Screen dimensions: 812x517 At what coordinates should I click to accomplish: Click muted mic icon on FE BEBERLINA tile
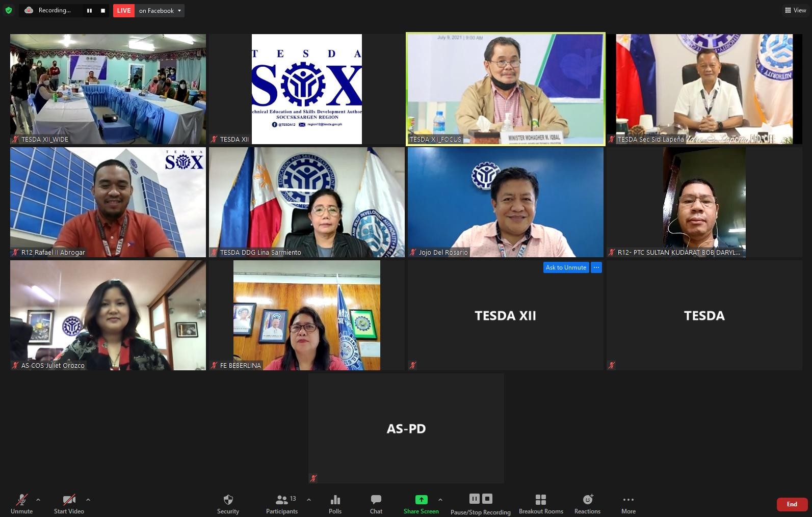(x=215, y=365)
